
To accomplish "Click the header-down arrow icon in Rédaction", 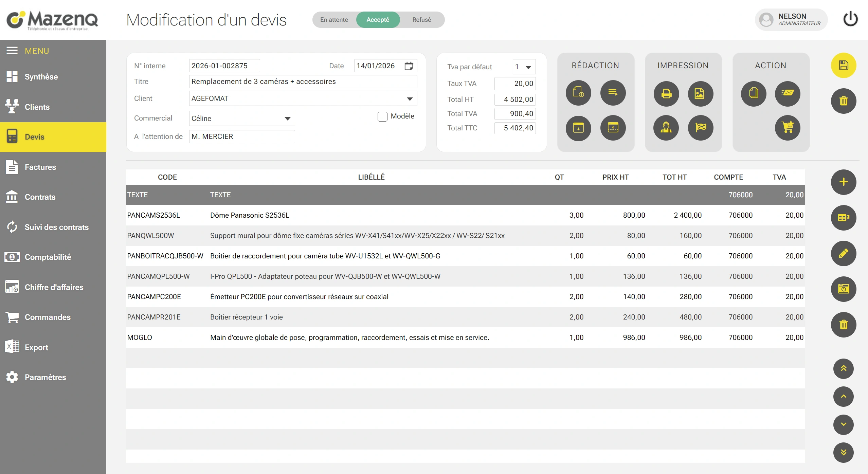I will (x=578, y=128).
